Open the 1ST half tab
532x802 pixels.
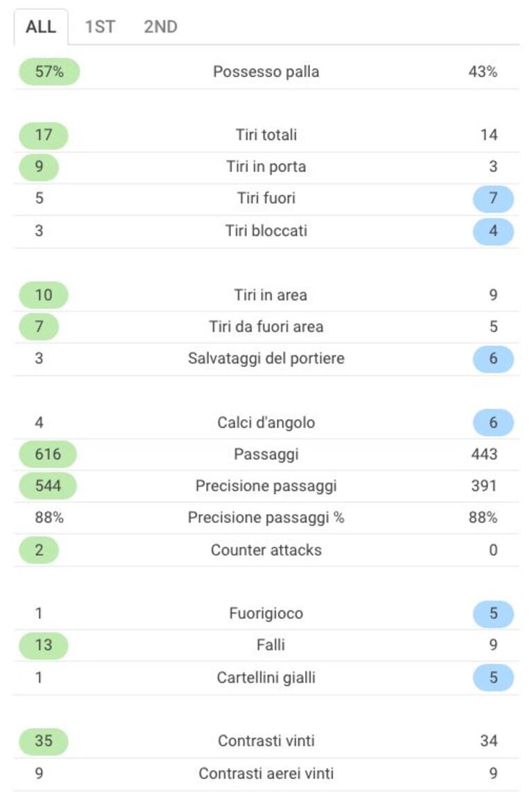point(101,26)
